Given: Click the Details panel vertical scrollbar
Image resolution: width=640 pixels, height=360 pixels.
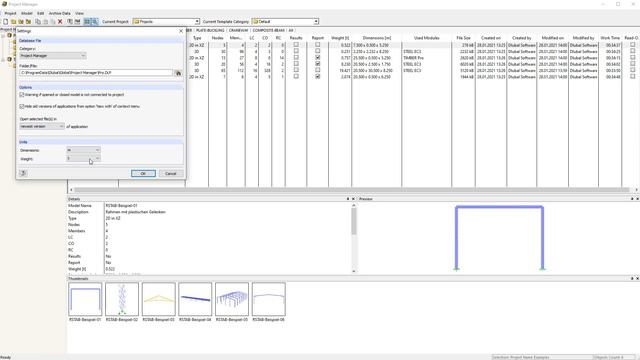Looking at the screenshot, I should pyautogui.click(x=353, y=220).
